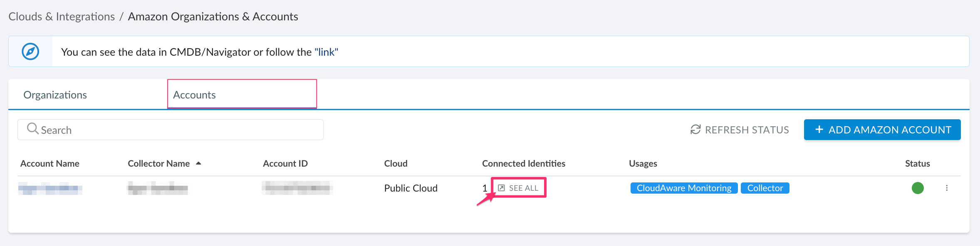Sort by the Account ID column header

(285, 163)
